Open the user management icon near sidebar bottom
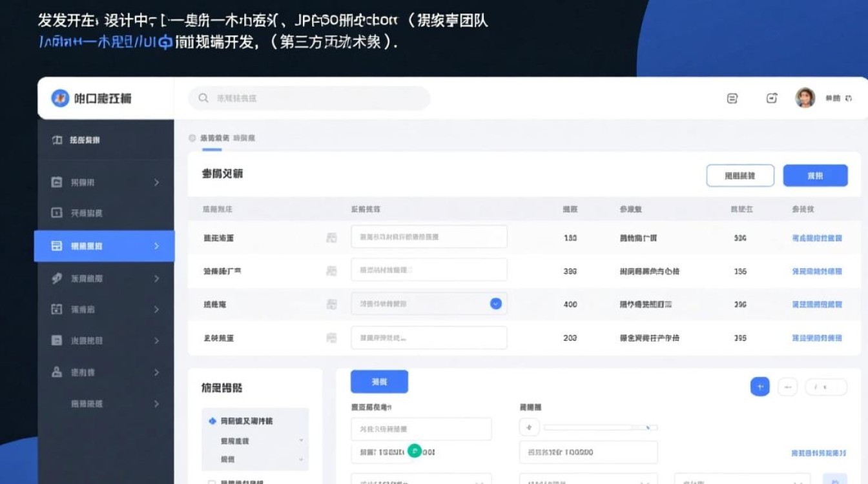This screenshot has height=484, width=868. pos(56,372)
